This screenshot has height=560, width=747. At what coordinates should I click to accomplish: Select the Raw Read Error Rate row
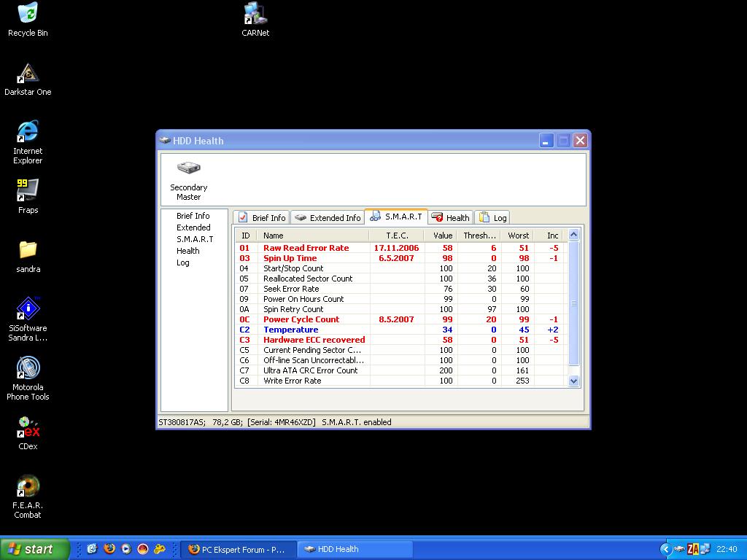pos(306,248)
